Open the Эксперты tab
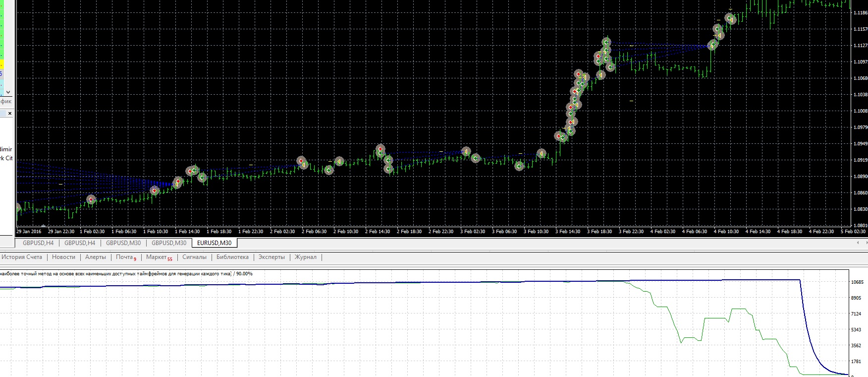The width and height of the screenshot is (868, 377). point(271,257)
